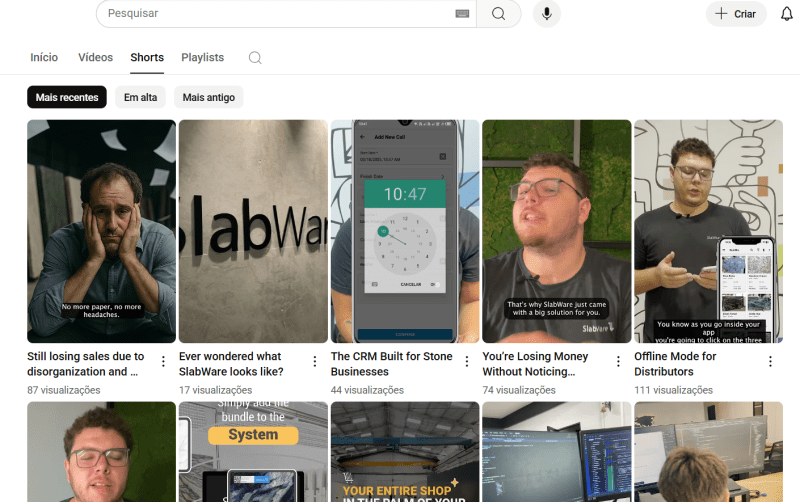Open the 'big solution for you' short thumbnail

tap(557, 231)
